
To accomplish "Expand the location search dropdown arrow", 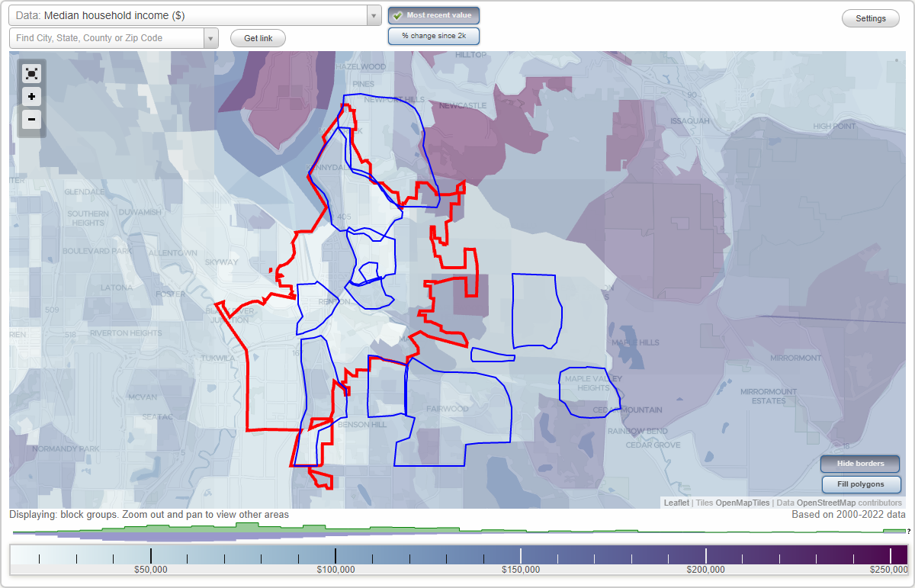I will point(210,38).
